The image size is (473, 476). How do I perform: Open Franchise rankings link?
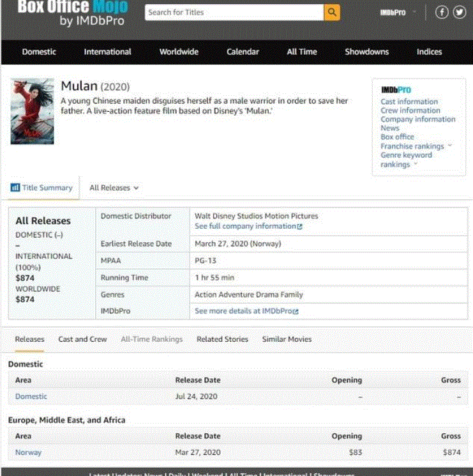(412, 146)
